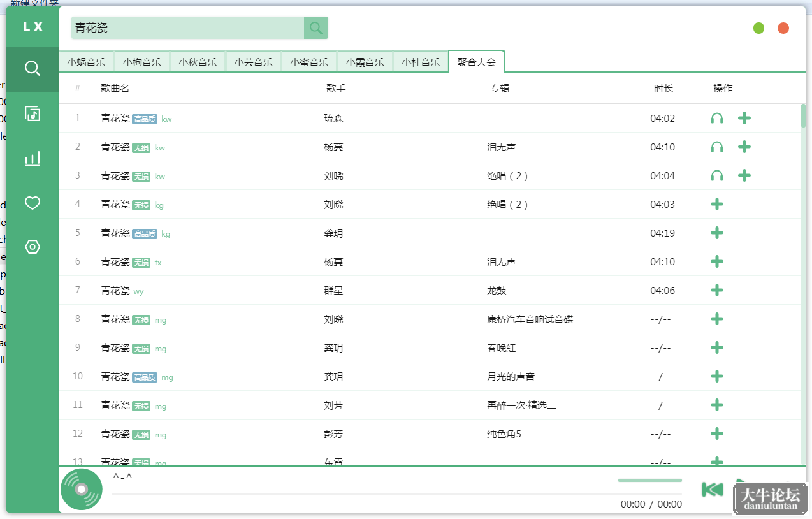The height and width of the screenshot is (519, 812).
Task: Select album 月光的声音 in row 10
Action: 511,376
